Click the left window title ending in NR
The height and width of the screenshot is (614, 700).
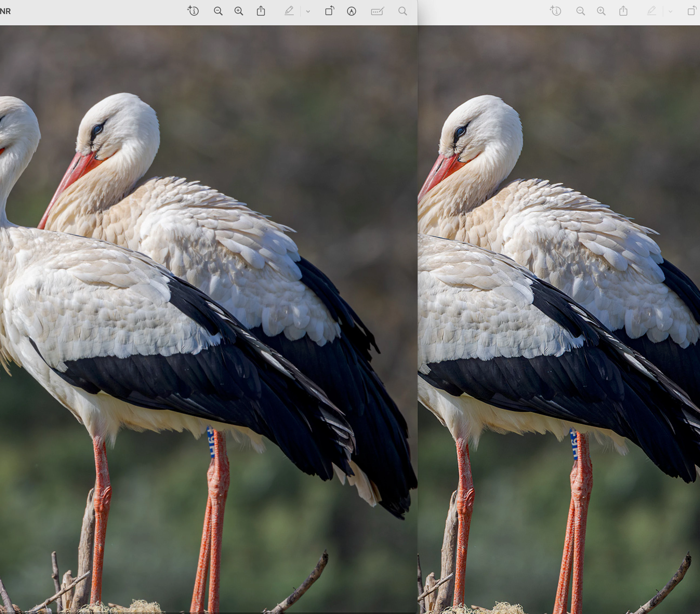tap(5, 11)
